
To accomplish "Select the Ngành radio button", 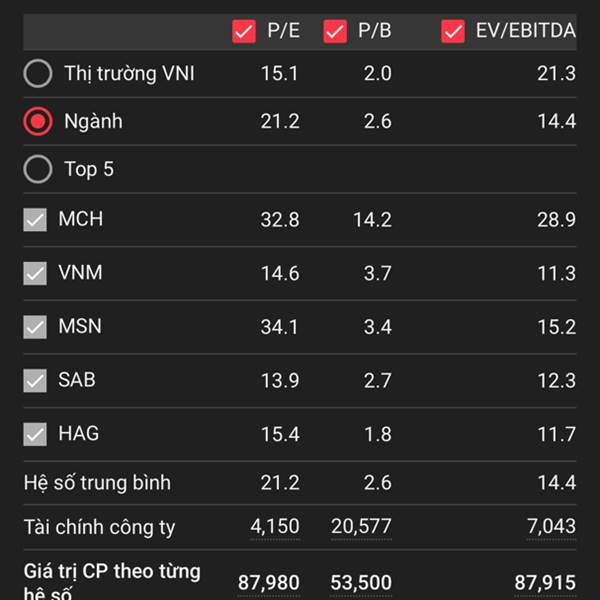I will pos(37,121).
